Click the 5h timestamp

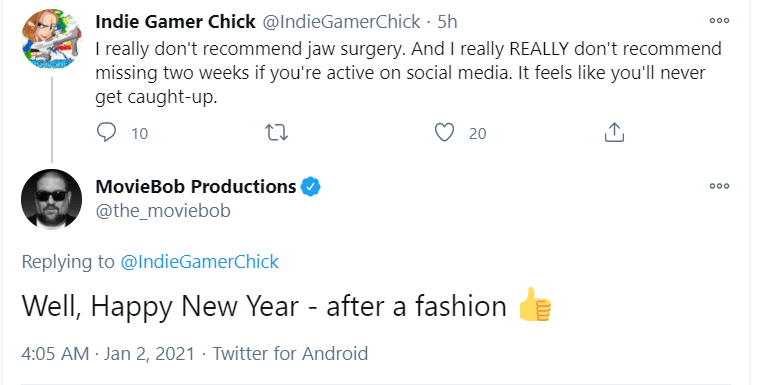pyautogui.click(x=447, y=21)
